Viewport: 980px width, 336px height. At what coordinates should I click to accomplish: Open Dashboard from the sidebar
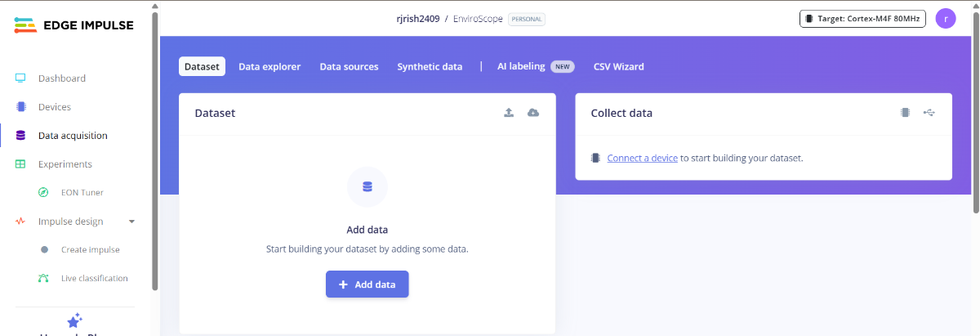tap(61, 78)
